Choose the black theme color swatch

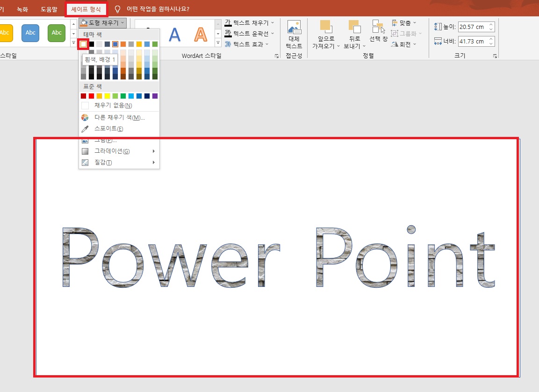[92, 44]
